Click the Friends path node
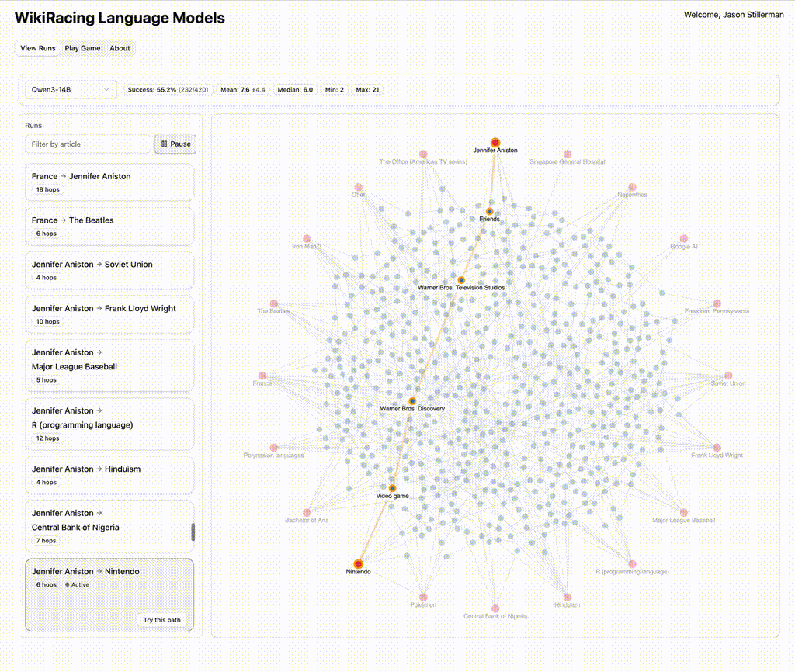 tap(489, 212)
